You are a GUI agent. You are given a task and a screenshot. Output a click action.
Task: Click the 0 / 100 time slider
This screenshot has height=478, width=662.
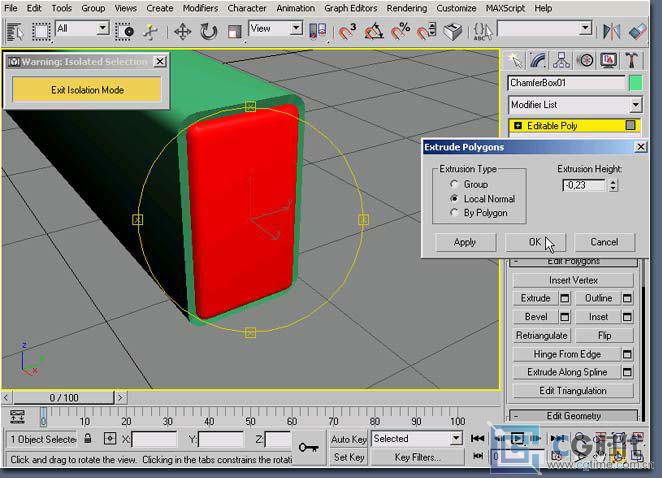click(x=64, y=398)
